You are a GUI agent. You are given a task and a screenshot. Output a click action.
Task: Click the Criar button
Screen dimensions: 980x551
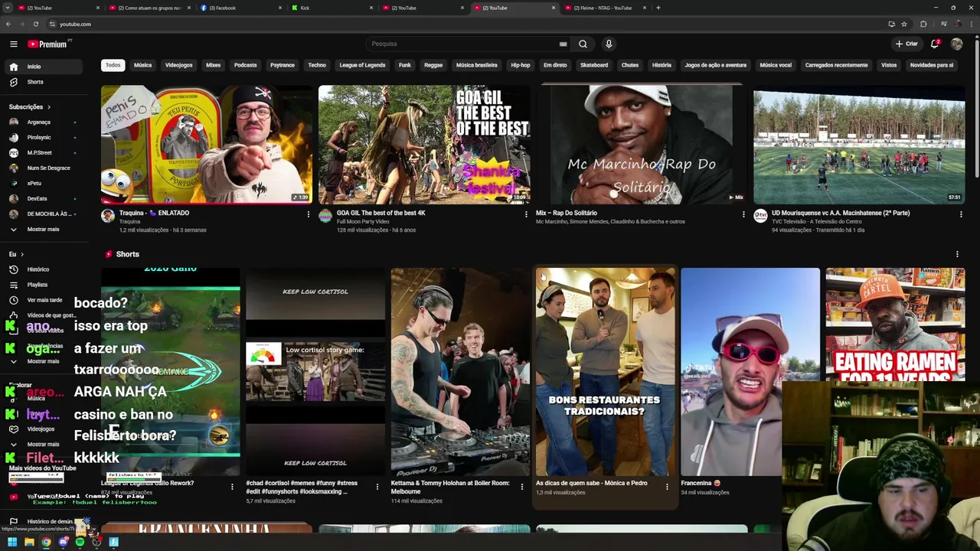(x=906, y=44)
